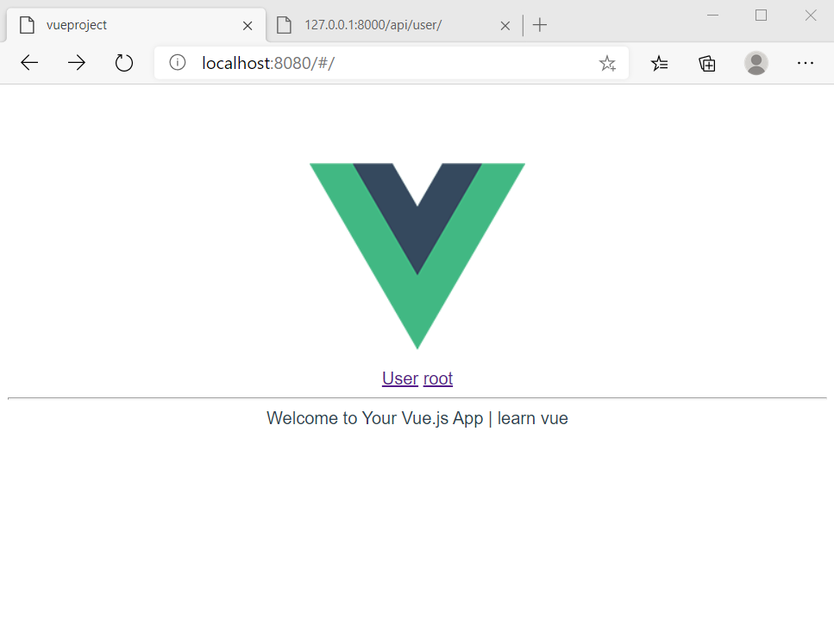The width and height of the screenshot is (834, 644).
Task: Open the Settings and more menu
Action: click(x=806, y=63)
